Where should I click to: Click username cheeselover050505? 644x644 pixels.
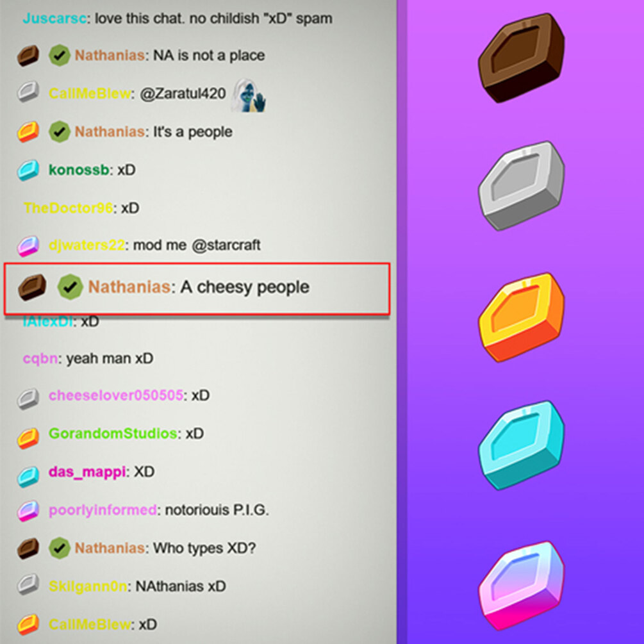coord(116,395)
